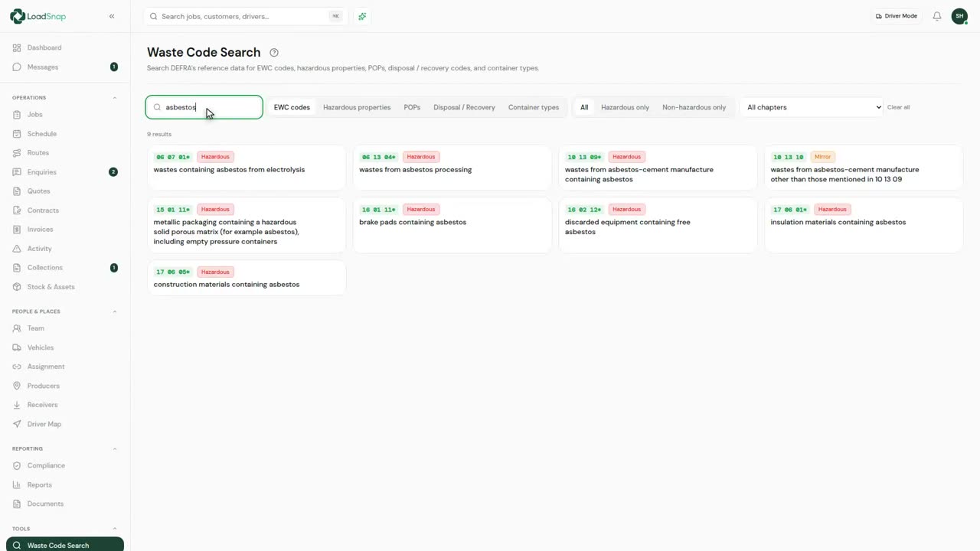Collapse the Operations sidebar section
The width and height of the screenshot is (980, 551).
tap(115, 98)
